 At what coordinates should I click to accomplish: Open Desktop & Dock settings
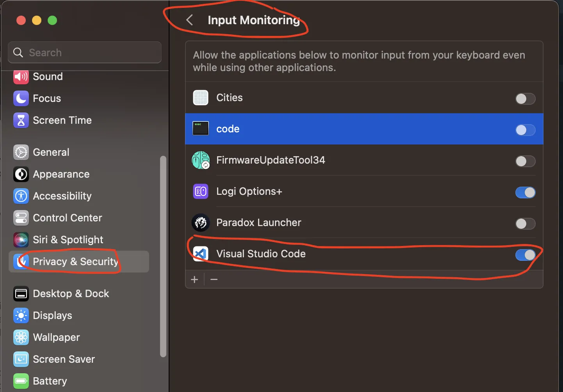click(x=71, y=294)
